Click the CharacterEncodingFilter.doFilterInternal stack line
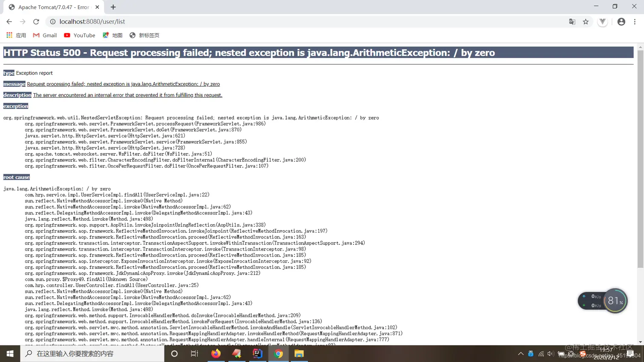The image size is (644, 362). pos(165,160)
